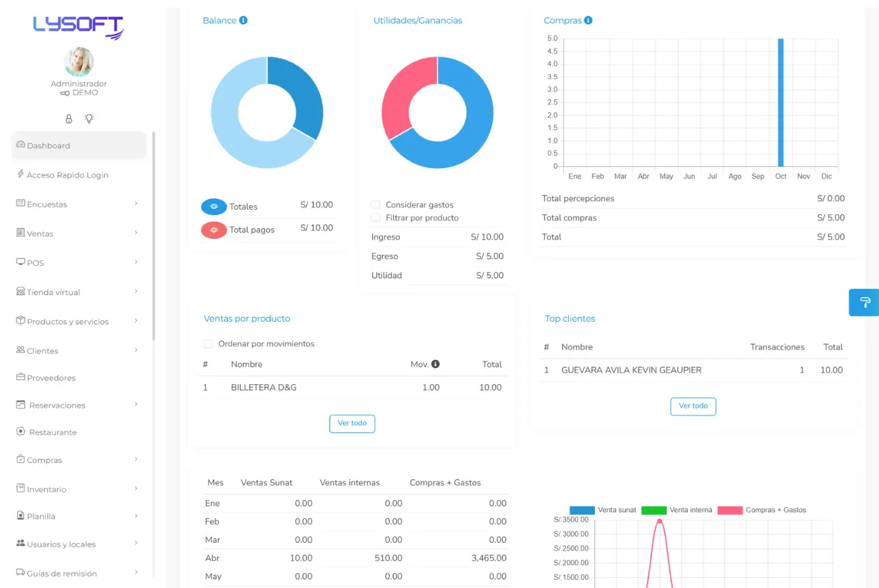Click Ver todo under Top clientes
This screenshot has width=879, height=588.
click(693, 406)
